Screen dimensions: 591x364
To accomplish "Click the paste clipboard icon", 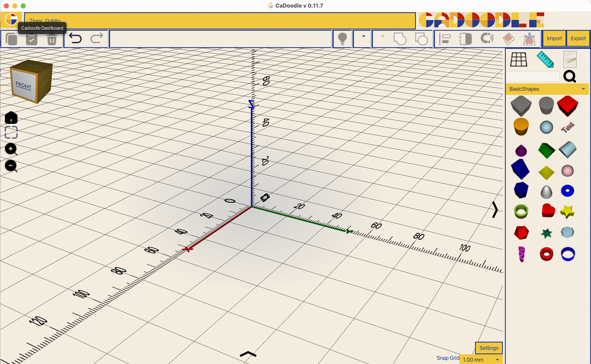I will [x=32, y=39].
